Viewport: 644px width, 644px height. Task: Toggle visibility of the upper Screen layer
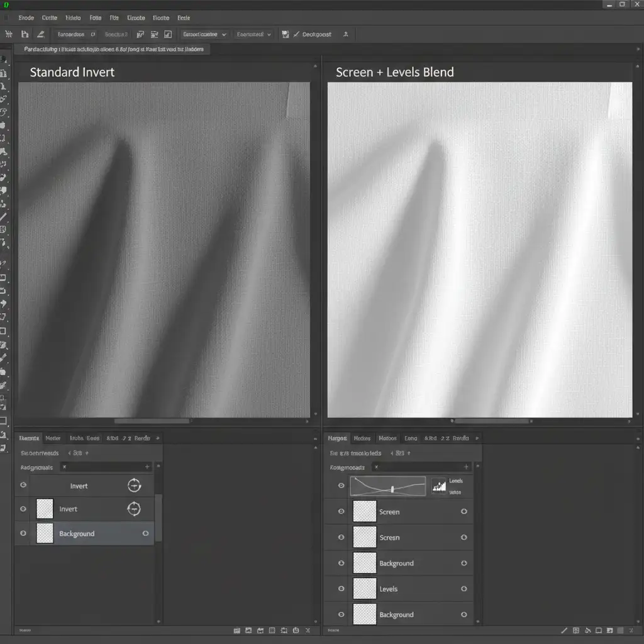coord(341,512)
